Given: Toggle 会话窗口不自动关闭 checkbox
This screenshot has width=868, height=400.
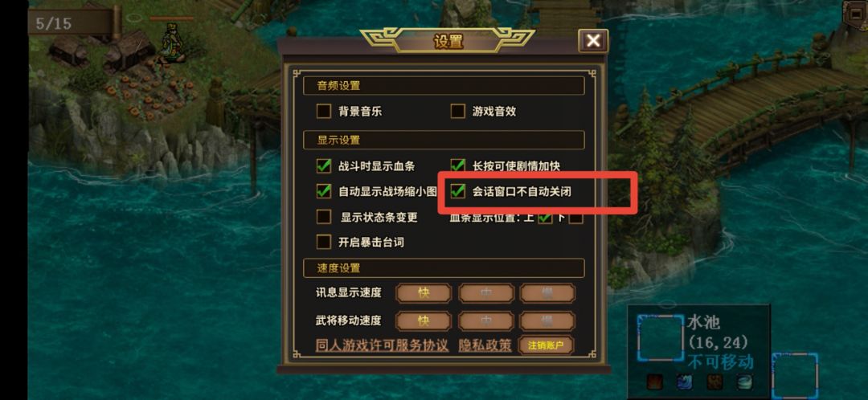Looking at the screenshot, I should pyautogui.click(x=457, y=191).
